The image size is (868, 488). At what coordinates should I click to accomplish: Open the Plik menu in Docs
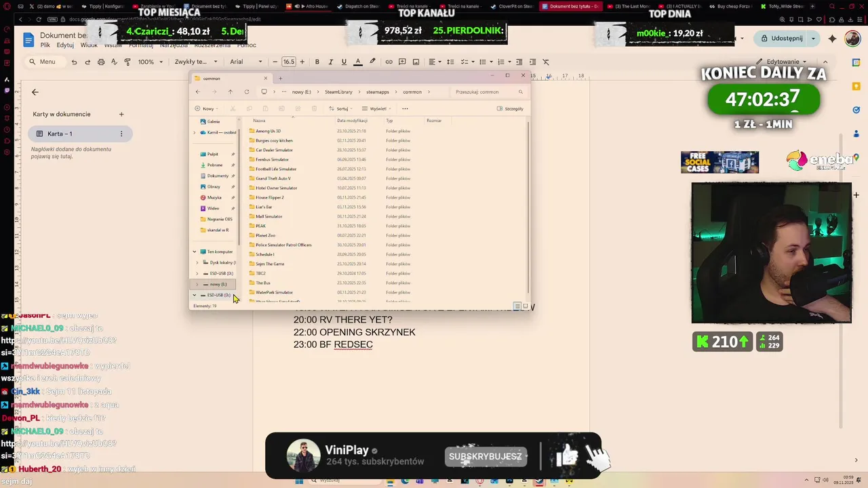point(45,45)
